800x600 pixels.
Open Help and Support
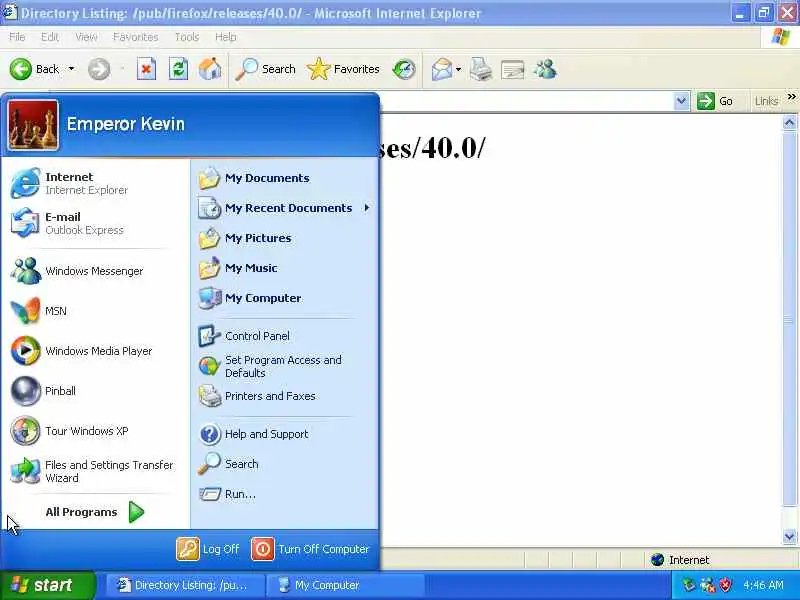[x=285, y=434]
